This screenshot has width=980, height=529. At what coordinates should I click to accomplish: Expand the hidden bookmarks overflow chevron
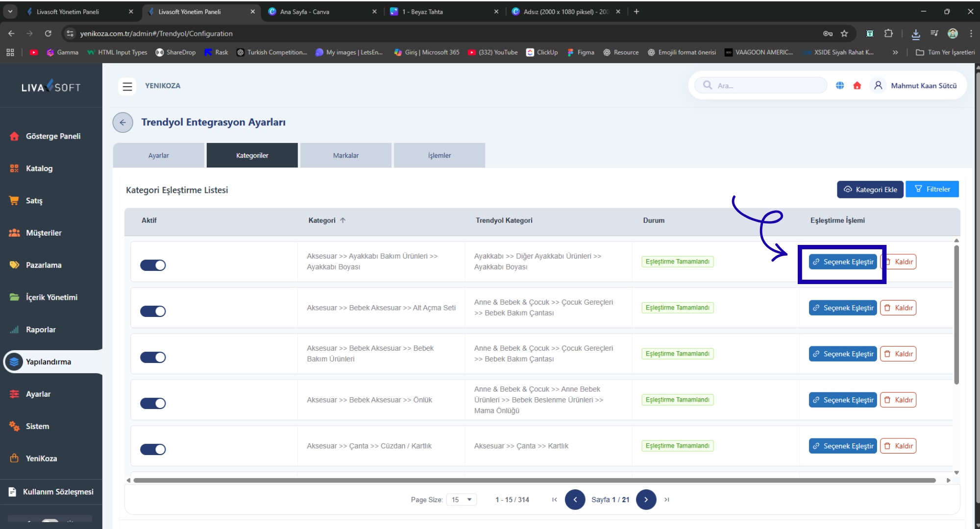pyautogui.click(x=895, y=52)
